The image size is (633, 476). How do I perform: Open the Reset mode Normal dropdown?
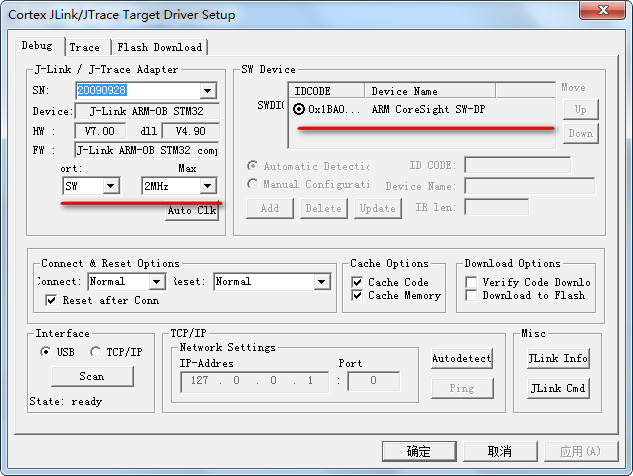tap(321, 282)
